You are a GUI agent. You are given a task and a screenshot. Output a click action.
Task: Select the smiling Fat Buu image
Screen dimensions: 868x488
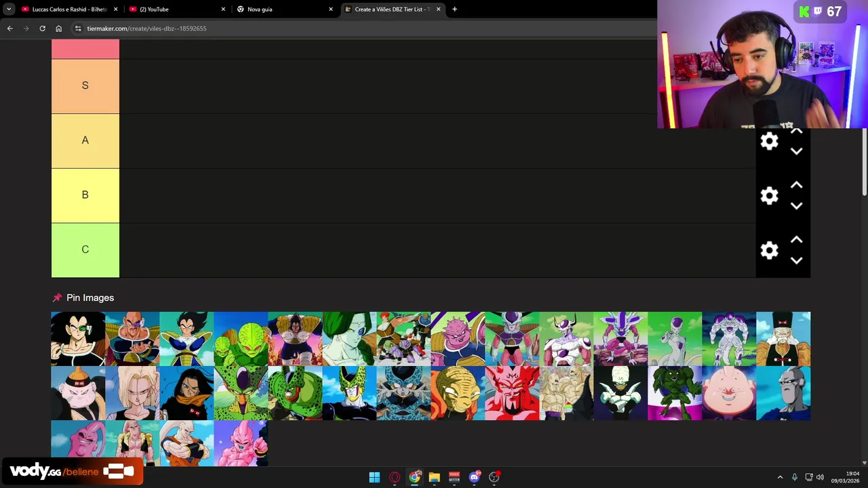(729, 393)
